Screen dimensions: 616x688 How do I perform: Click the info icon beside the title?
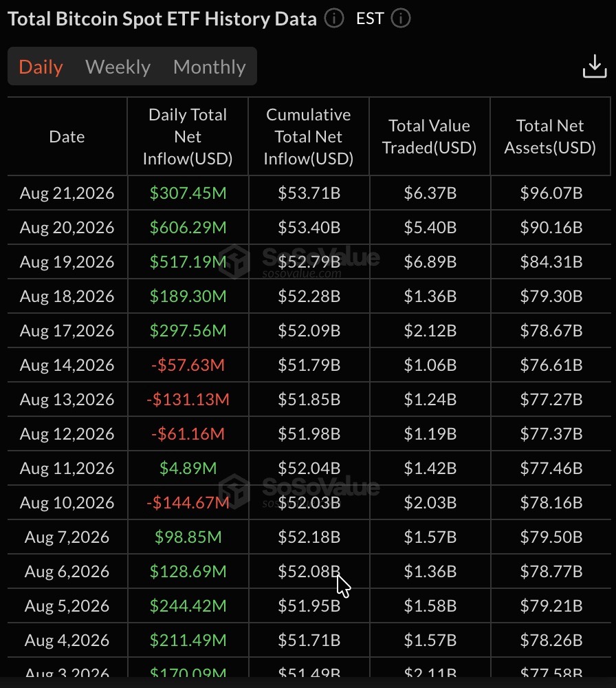(x=334, y=19)
